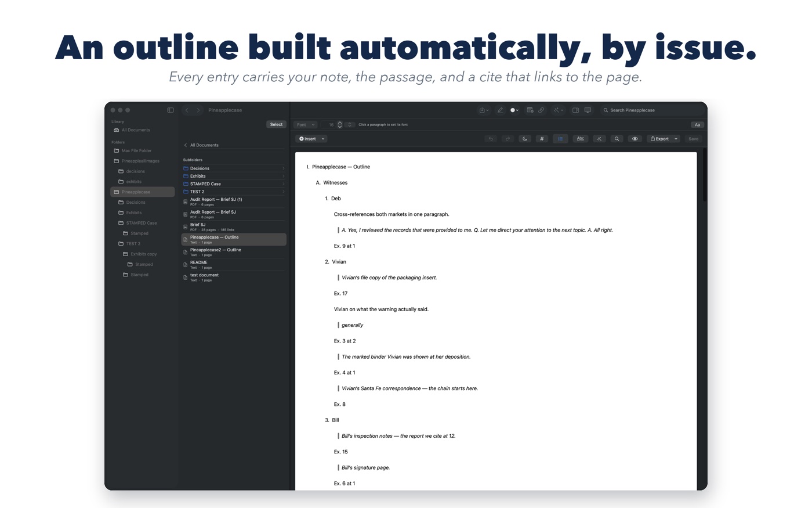Toggle dark mode moon icon
The image size is (812, 508).
(x=524, y=139)
